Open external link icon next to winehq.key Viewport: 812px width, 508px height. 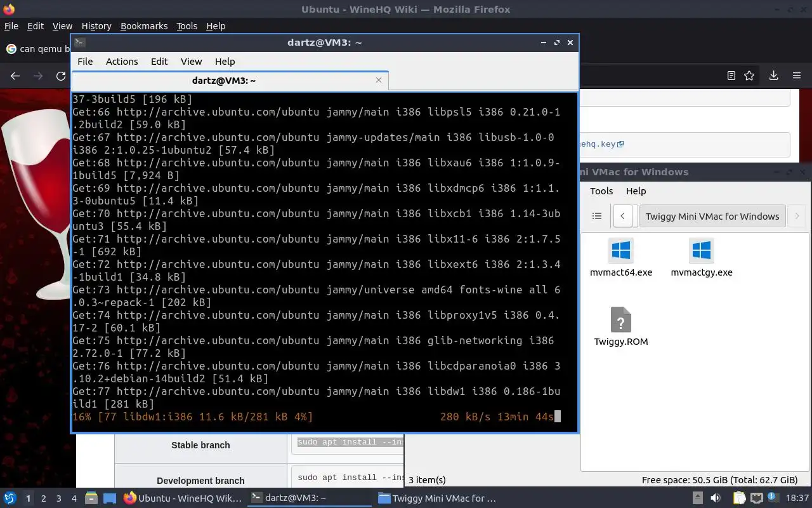pyautogui.click(x=620, y=144)
